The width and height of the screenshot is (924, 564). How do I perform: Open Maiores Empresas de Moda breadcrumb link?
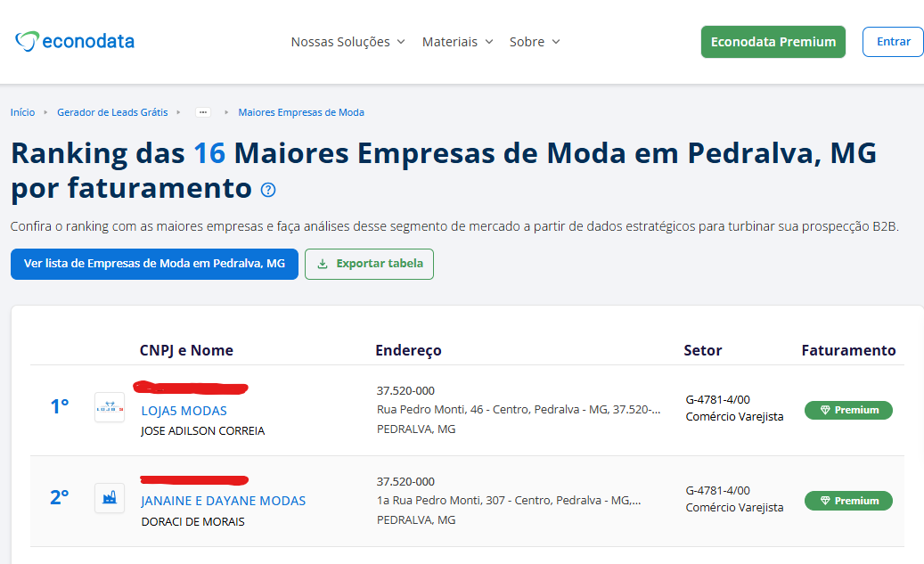(x=301, y=112)
